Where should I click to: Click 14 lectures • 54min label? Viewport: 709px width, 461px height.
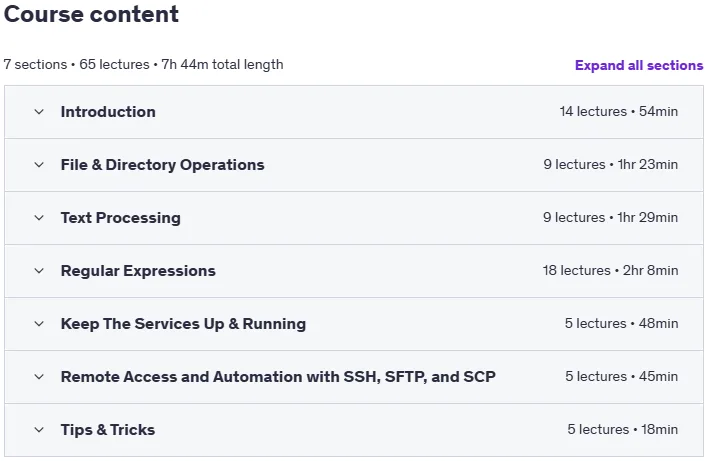619,111
